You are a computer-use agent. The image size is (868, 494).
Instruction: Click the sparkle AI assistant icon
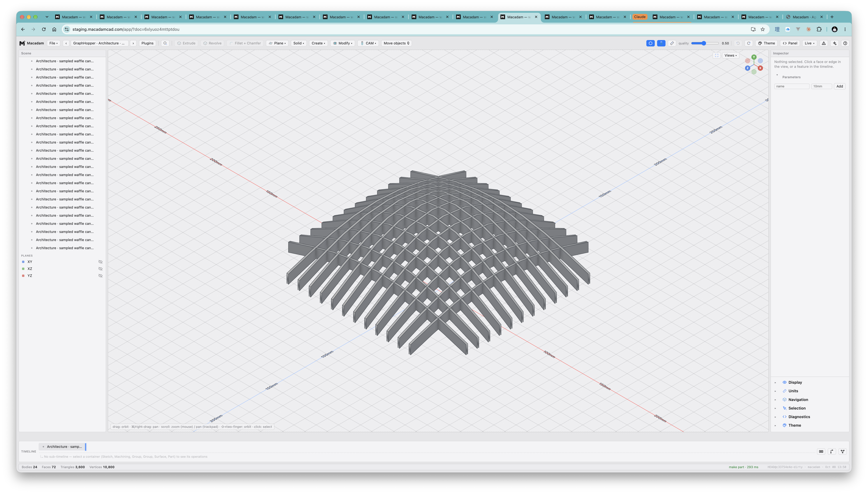click(x=835, y=43)
